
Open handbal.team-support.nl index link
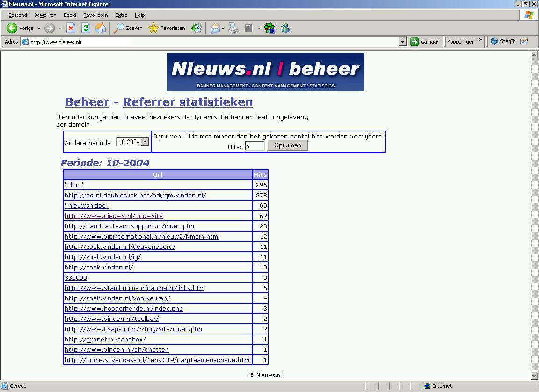(129, 226)
